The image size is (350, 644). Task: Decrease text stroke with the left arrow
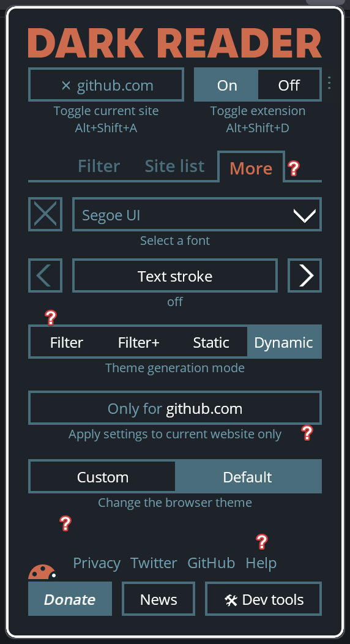point(45,275)
